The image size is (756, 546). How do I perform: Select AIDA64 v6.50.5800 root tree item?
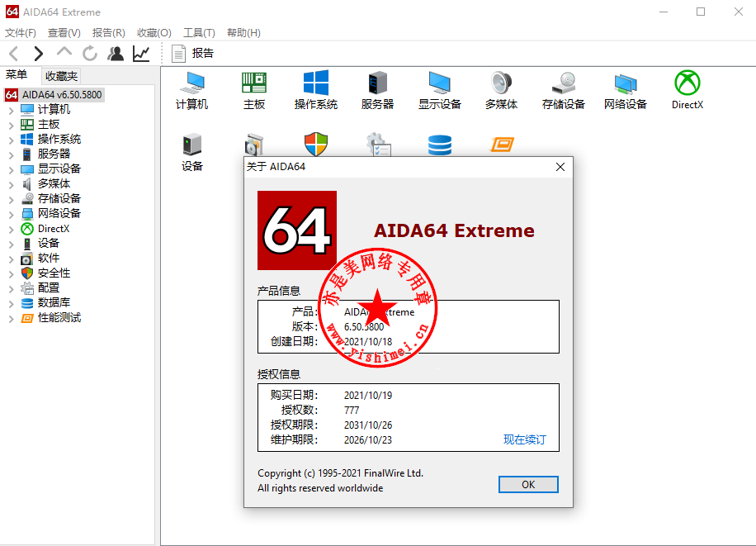pyautogui.click(x=54, y=95)
